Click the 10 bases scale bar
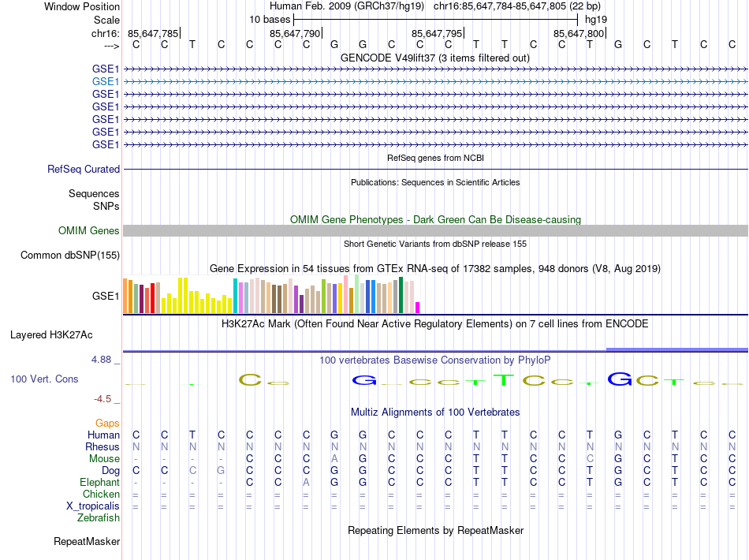 [x=435, y=18]
